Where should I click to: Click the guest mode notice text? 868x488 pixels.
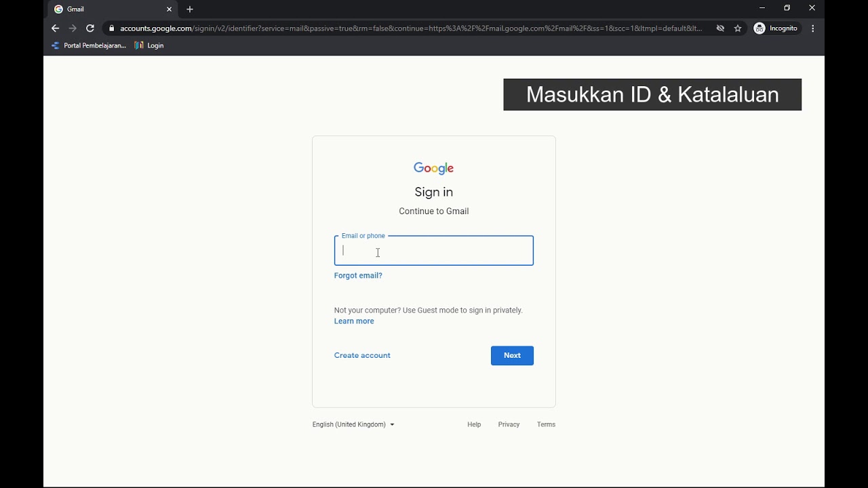(429, 310)
